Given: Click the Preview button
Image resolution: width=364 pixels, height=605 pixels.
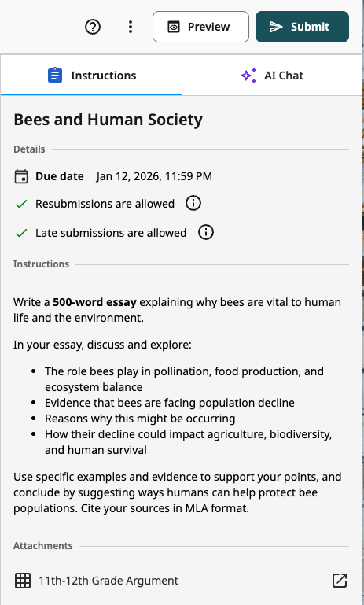Looking at the screenshot, I should (200, 27).
